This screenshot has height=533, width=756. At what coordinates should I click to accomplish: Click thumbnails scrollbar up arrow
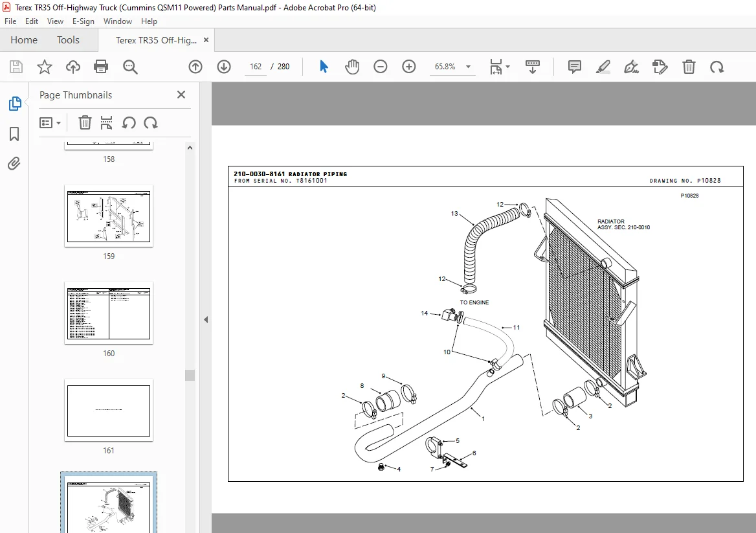[x=190, y=148]
